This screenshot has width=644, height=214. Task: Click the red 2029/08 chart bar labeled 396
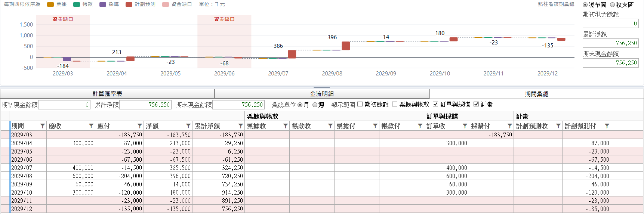pyautogui.click(x=346, y=46)
